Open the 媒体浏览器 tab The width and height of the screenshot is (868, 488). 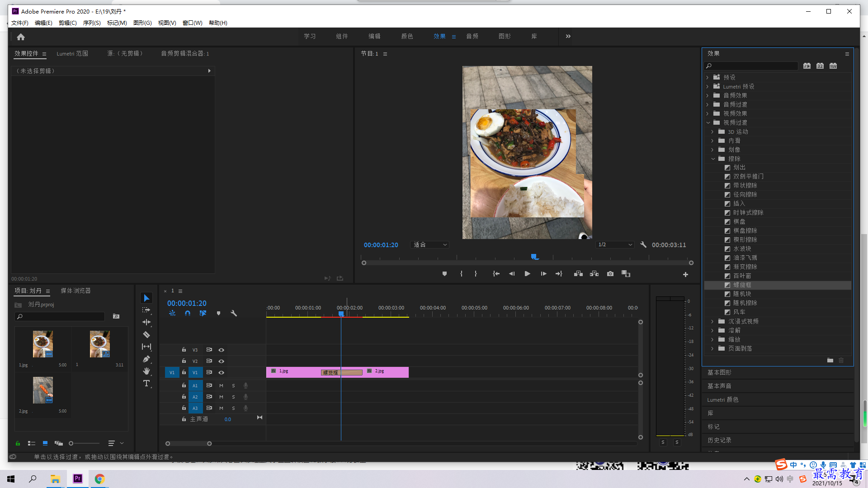pos(76,291)
